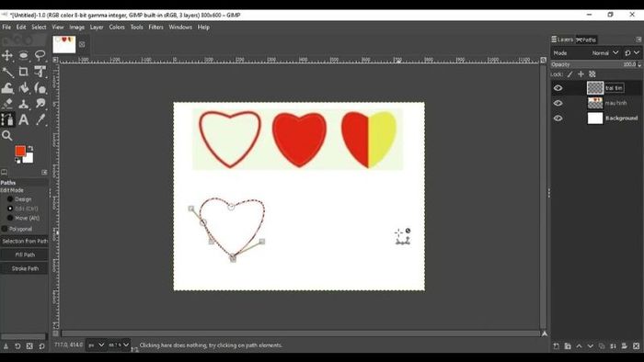
Task: Toggle lock alpha channel
Action: click(x=592, y=74)
